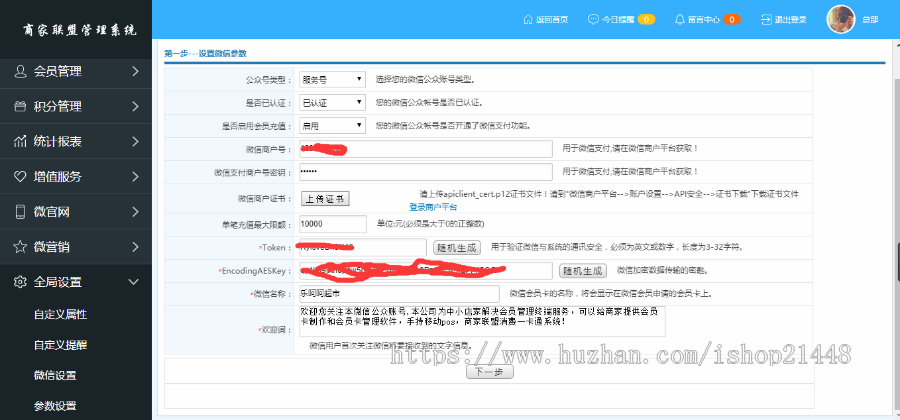
Task: Click the 微官网 phone icon
Action: [20, 212]
